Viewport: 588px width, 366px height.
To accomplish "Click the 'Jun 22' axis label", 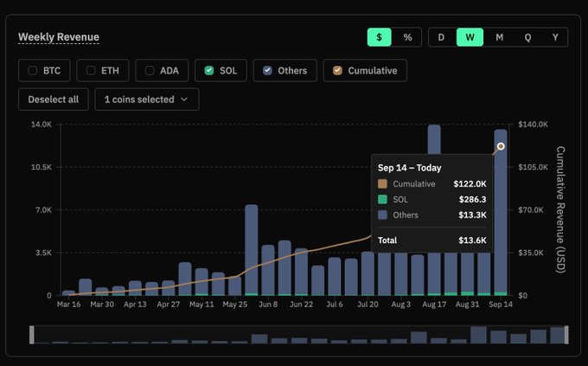I will (x=302, y=305).
